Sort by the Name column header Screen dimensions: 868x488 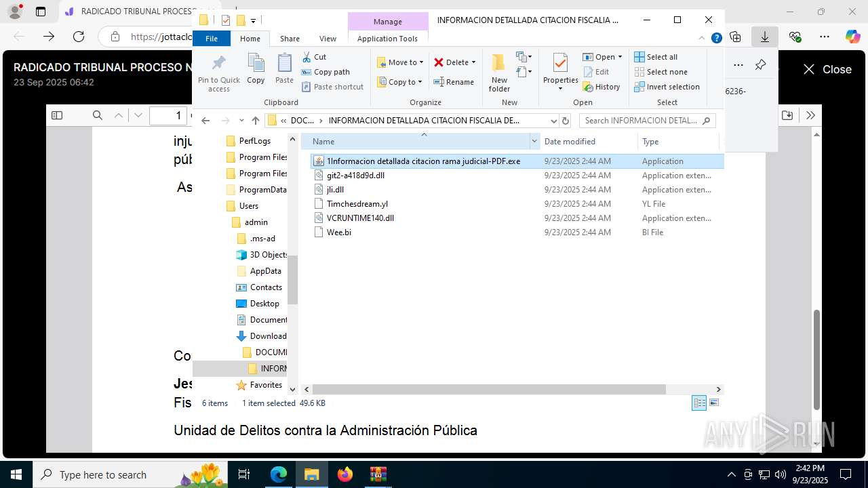[x=419, y=142]
